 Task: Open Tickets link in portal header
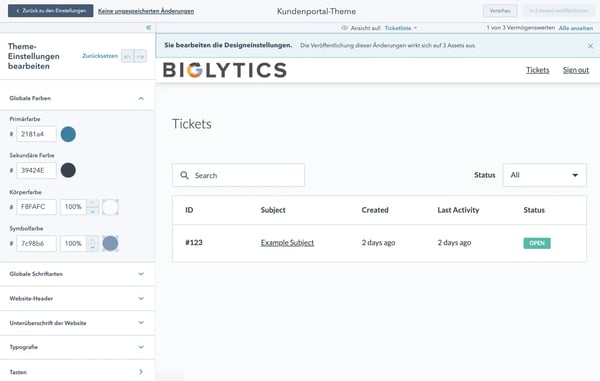coord(537,70)
